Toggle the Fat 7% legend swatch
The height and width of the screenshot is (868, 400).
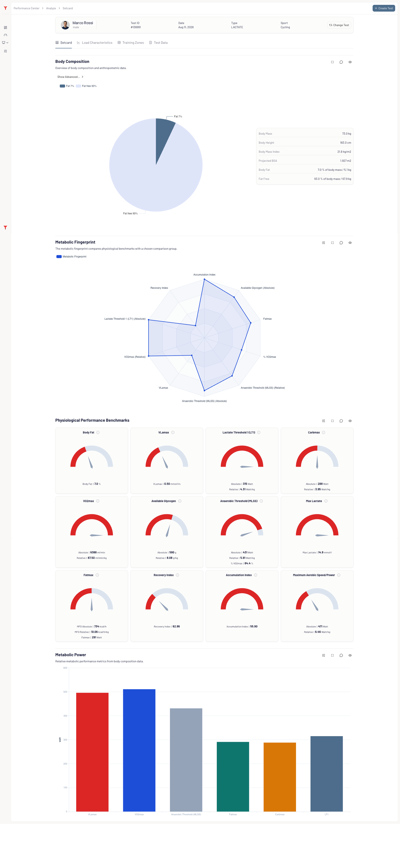coord(62,86)
